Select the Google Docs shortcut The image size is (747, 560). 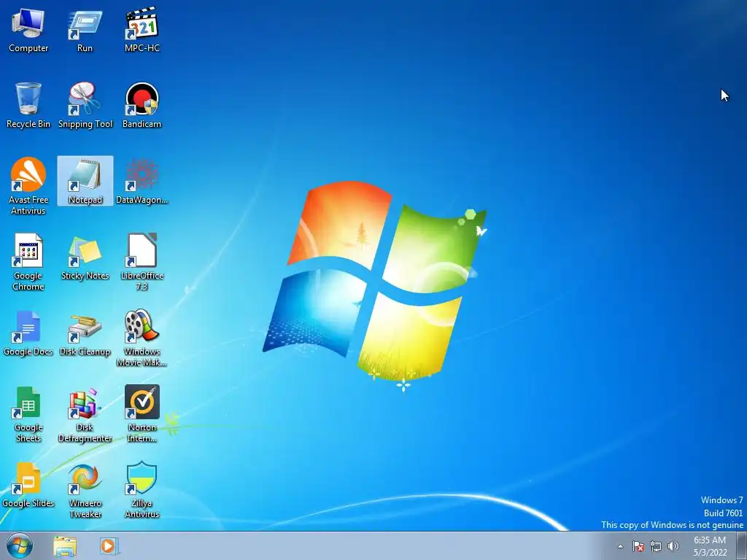[28, 332]
